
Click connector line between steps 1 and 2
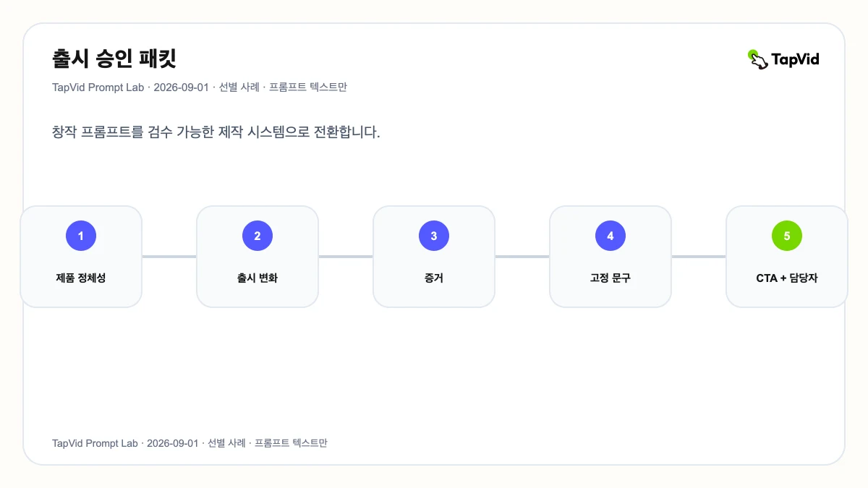tap(169, 257)
